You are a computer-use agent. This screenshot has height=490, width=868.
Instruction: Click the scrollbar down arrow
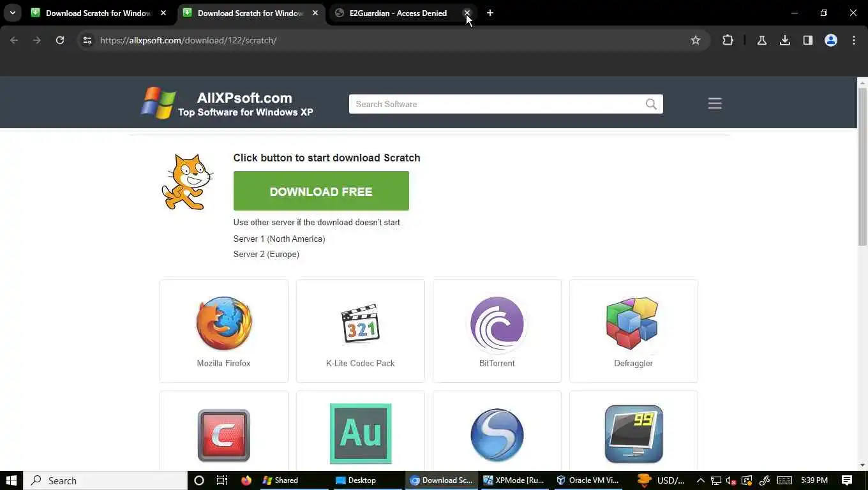[862, 465]
